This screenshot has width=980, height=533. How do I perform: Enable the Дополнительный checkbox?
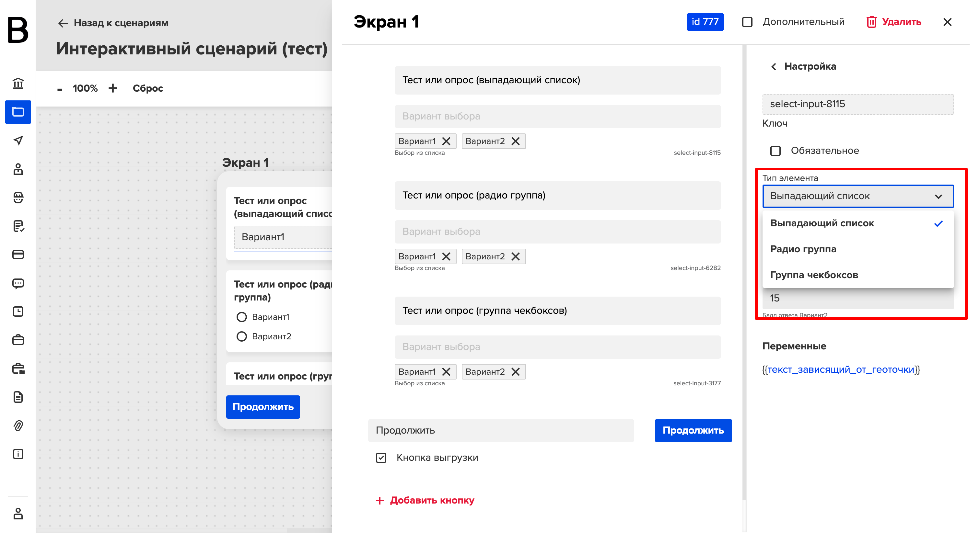coord(747,22)
